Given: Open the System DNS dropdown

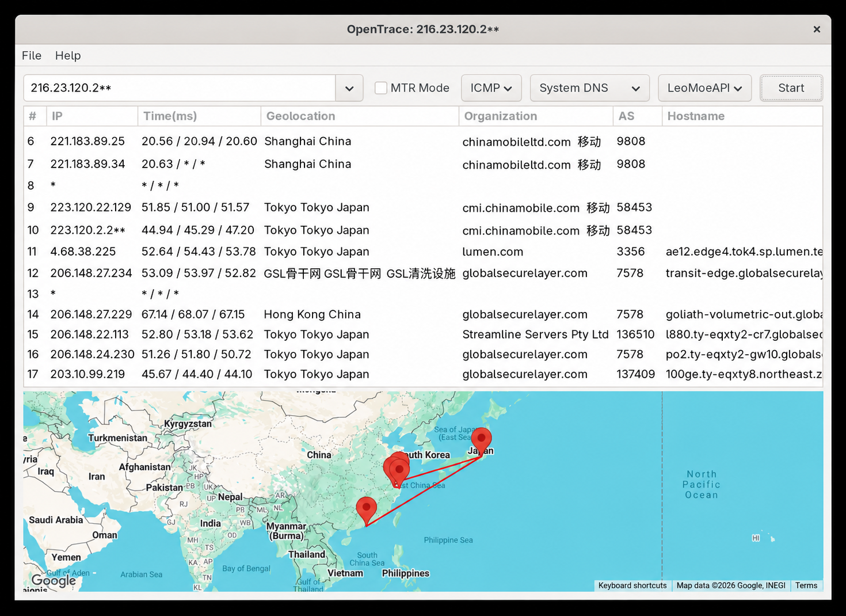Looking at the screenshot, I should [x=590, y=88].
